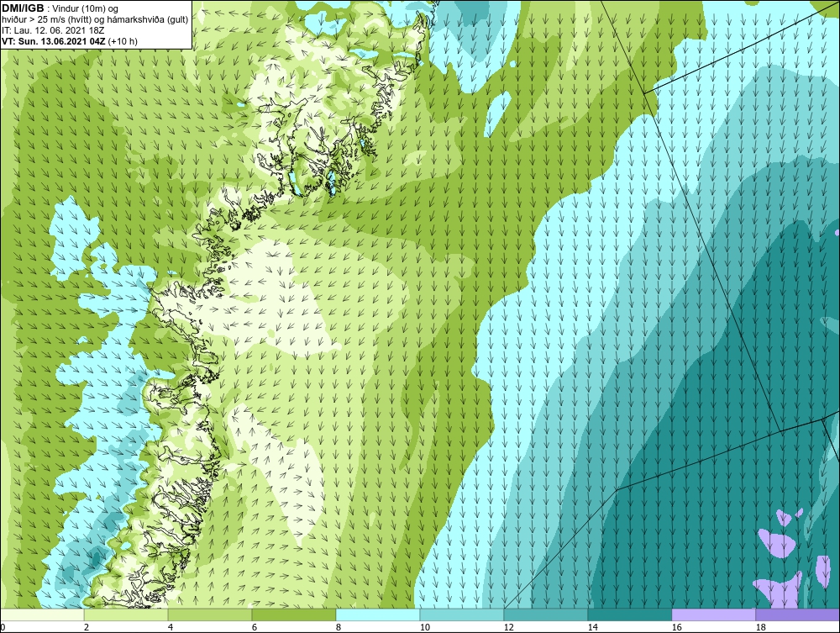Click the purple legend swatch above 18 m/s
This screenshot has width=840, height=633.
tap(797, 615)
